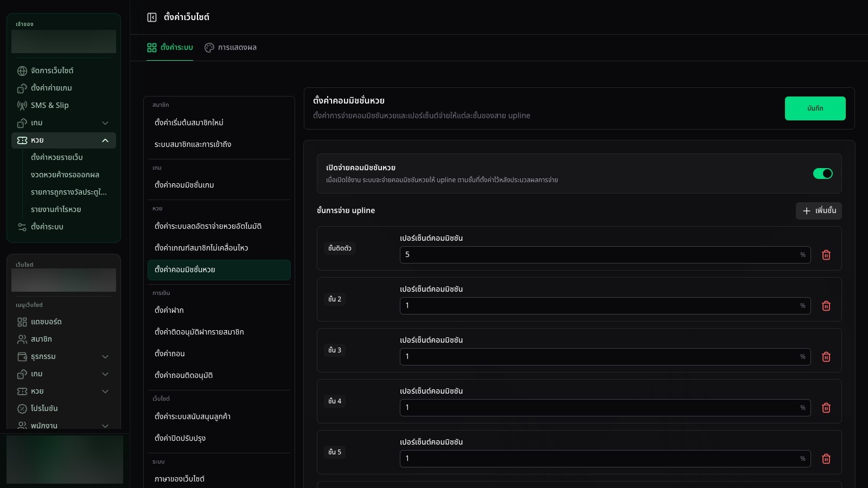Open ตั้งค่าระบบสนับสนุนลูกค้า settings
This screenshot has width=868, height=488.
coord(219,416)
